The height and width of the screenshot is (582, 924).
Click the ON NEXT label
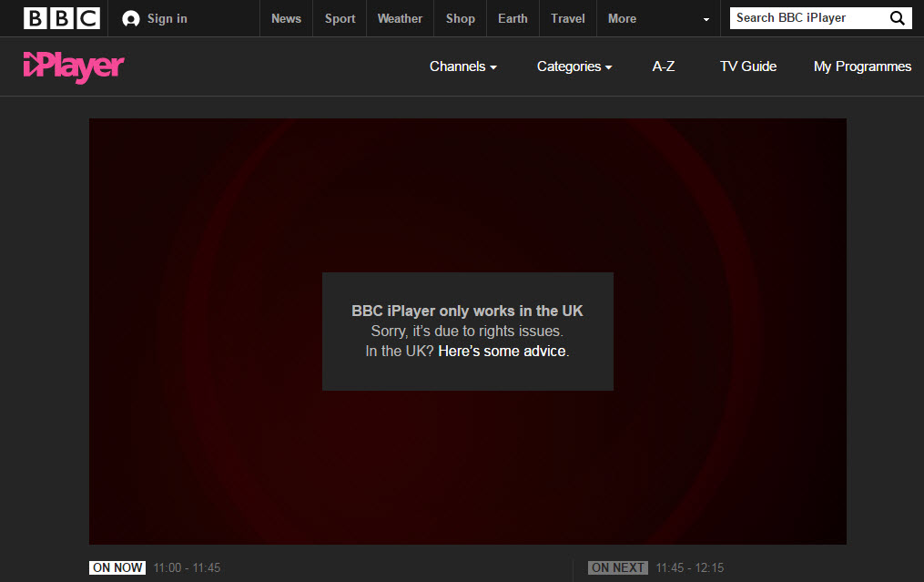coord(618,567)
